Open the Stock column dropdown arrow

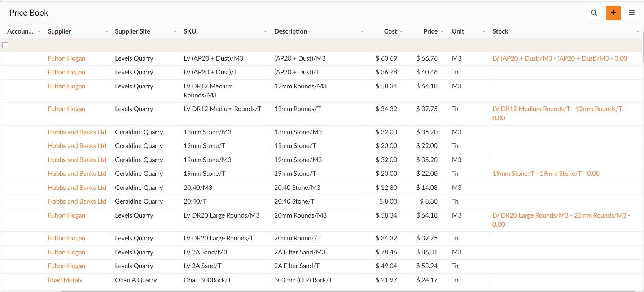(x=638, y=32)
